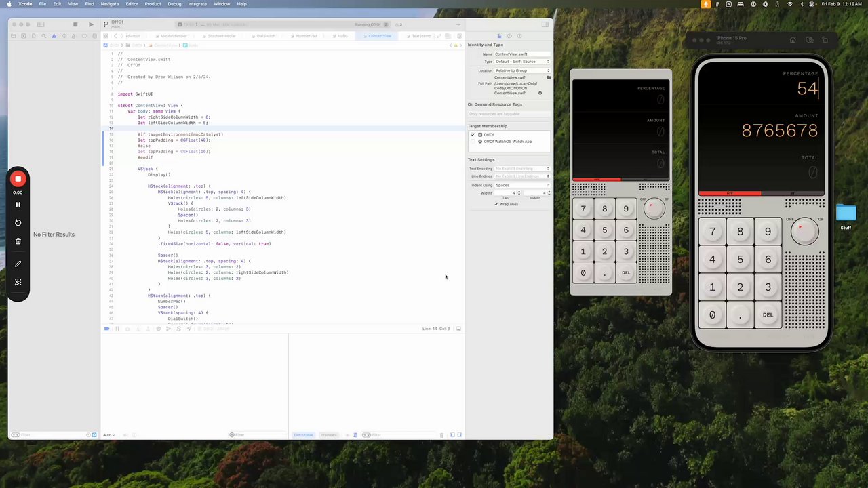Turn the dial switch on iPhone simulator

(x=804, y=231)
